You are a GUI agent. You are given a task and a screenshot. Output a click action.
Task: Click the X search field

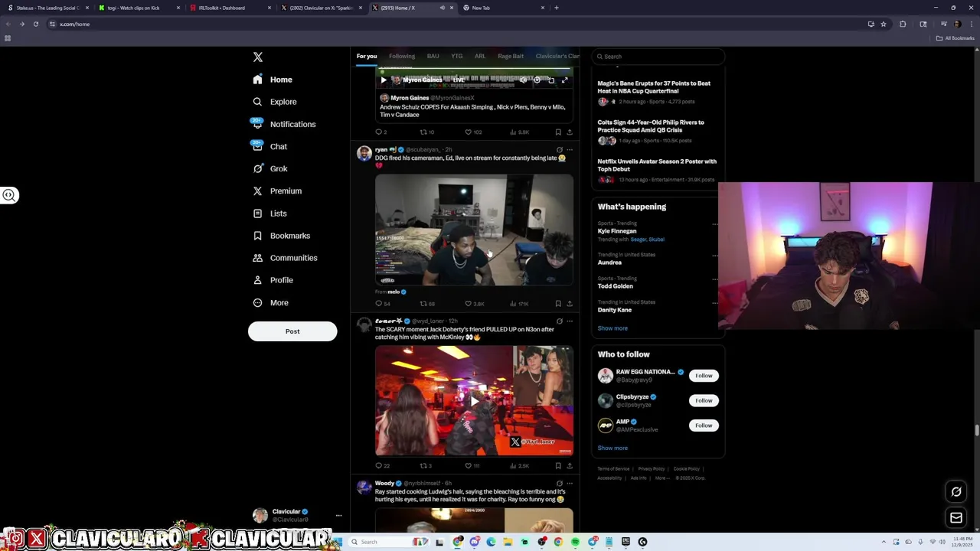click(658, 57)
